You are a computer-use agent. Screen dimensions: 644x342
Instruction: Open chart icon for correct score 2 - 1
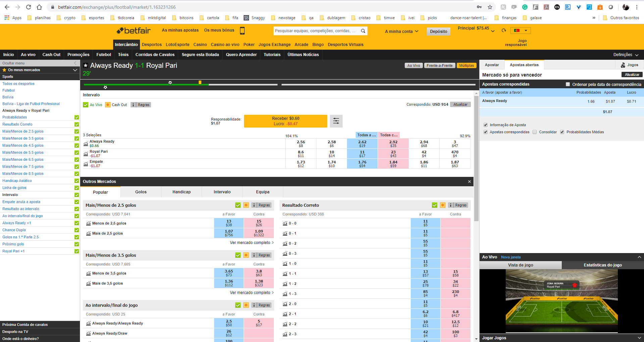pyautogui.click(x=285, y=314)
